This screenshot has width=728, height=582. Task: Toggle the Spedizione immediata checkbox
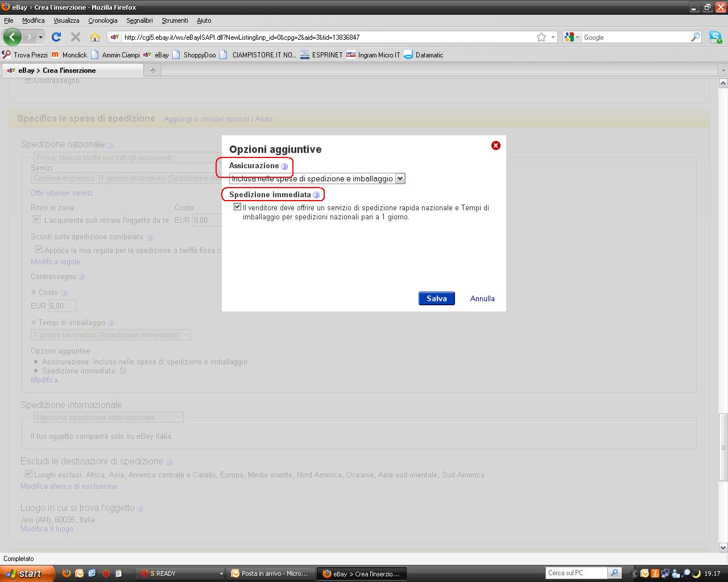click(237, 207)
